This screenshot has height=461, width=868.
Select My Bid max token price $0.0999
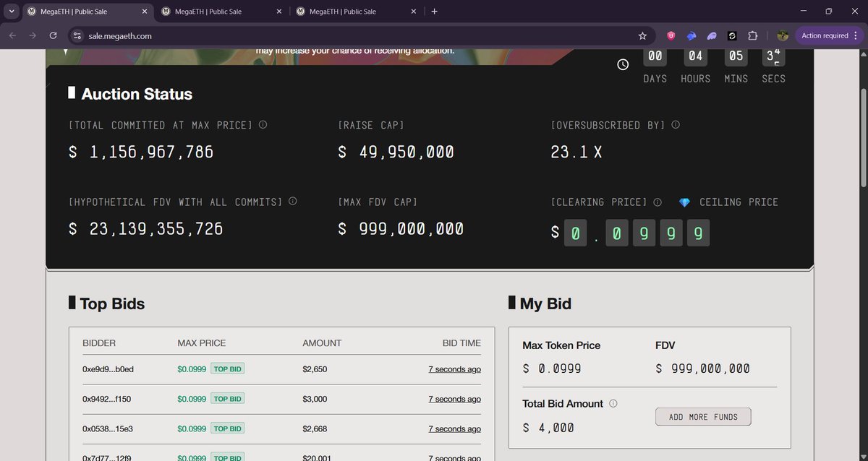(552, 369)
